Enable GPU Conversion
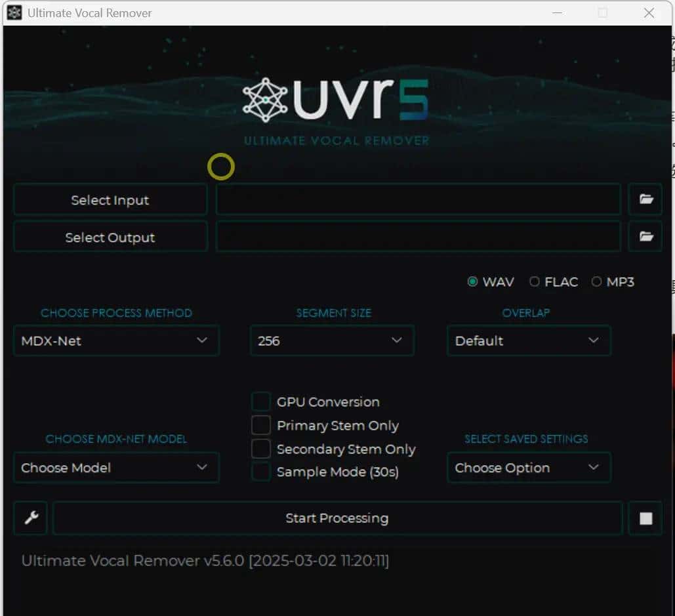 coord(261,401)
